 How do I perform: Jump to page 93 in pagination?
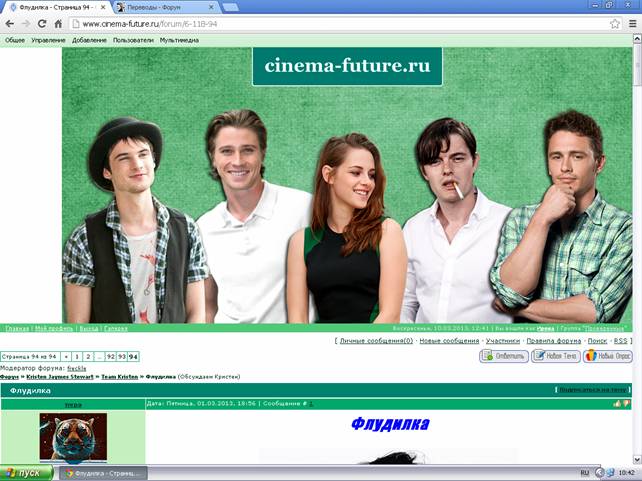[122, 357]
